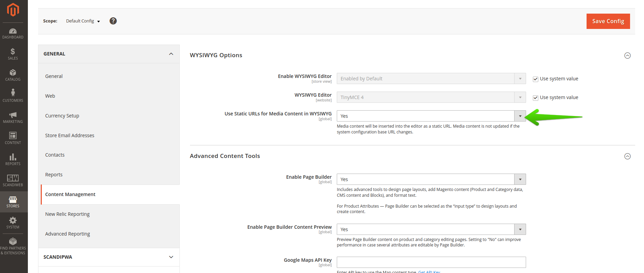Viewport: 644px width, 273px height.
Task: Open the Store Email Addresses settings
Action: point(70,135)
